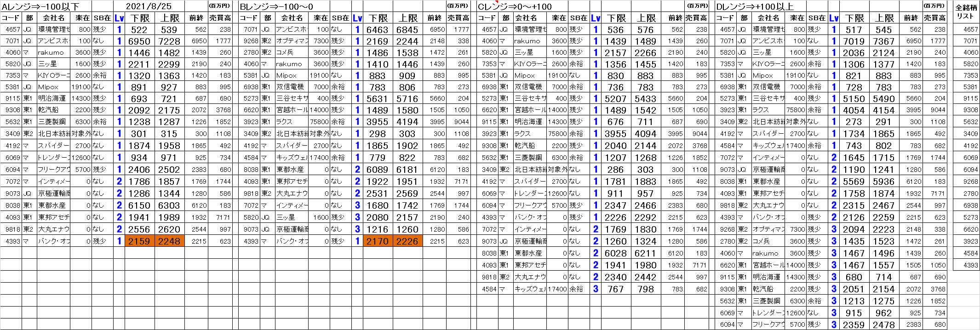Select upper limit value 7228

tap(169, 41)
